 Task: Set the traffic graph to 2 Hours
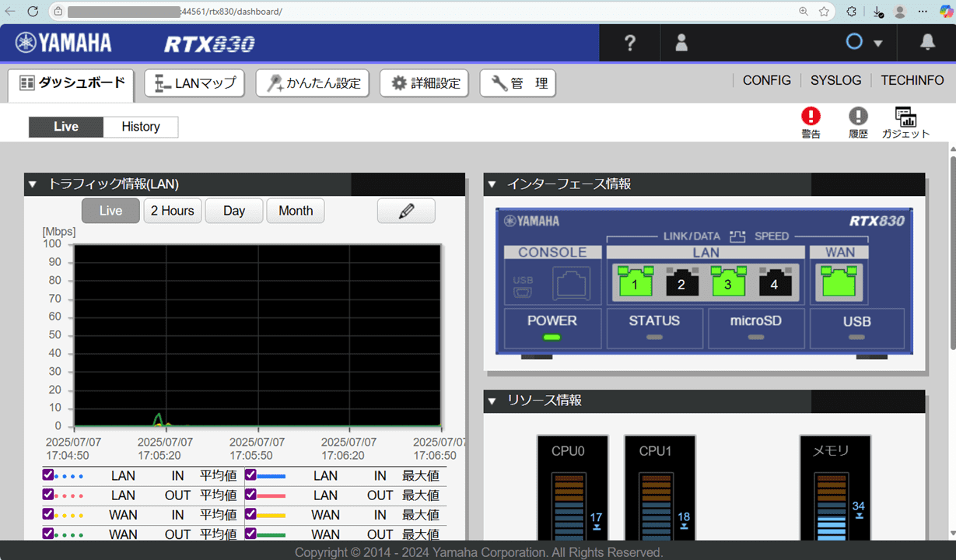click(x=173, y=211)
